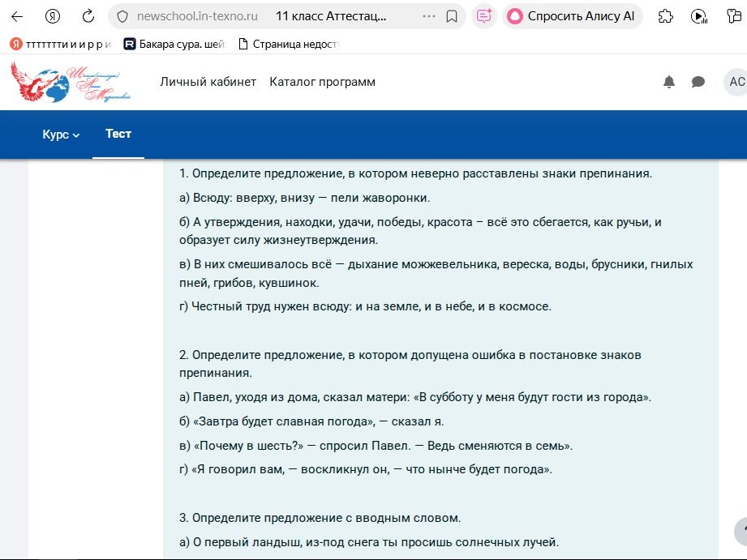Screen dimensions: 747x560
Task: Go back with the browser back arrow
Action: 17,17
